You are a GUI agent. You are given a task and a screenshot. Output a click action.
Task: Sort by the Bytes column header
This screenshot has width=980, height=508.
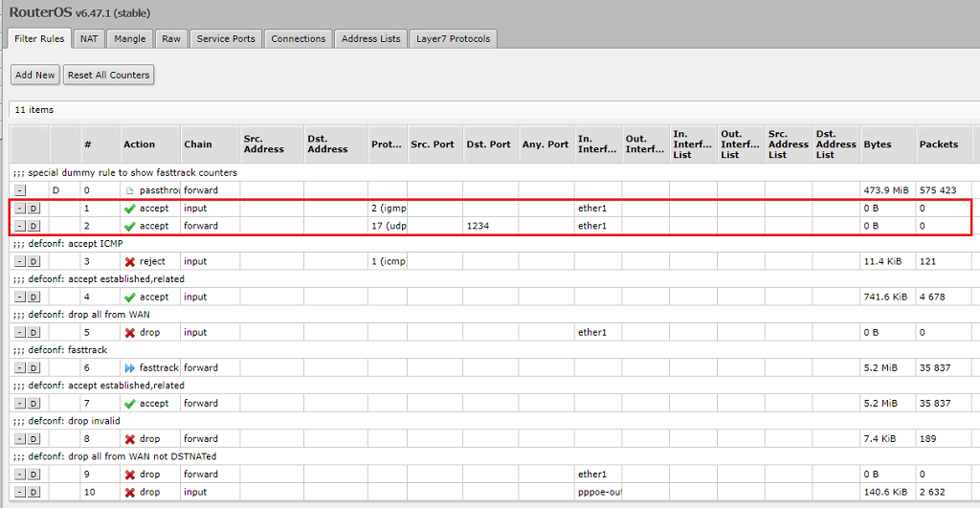[x=877, y=144]
